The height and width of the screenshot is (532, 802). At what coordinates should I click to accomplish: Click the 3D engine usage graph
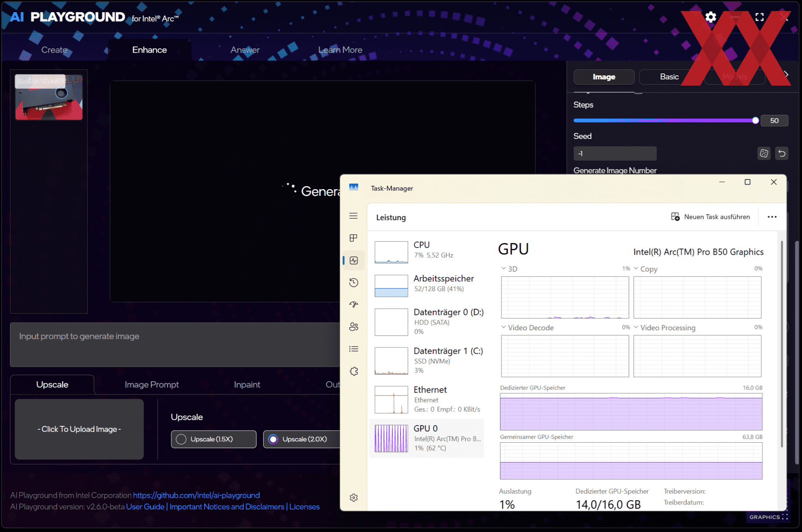tap(565, 297)
